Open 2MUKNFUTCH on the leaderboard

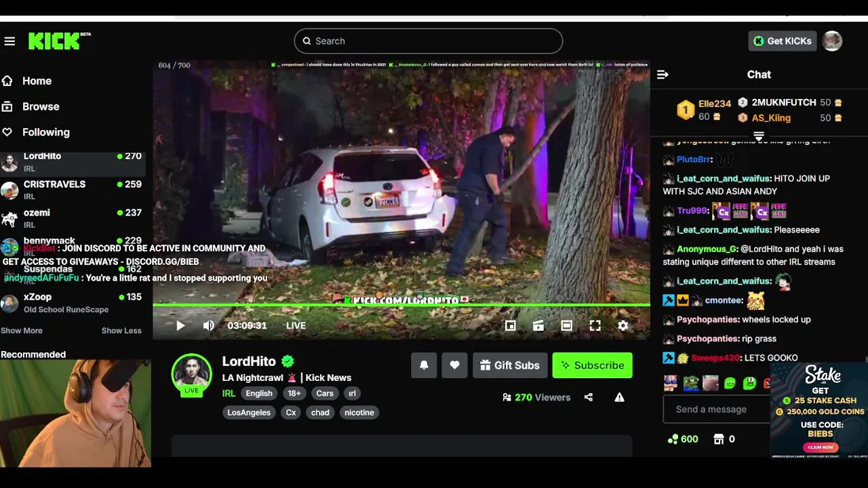point(784,102)
